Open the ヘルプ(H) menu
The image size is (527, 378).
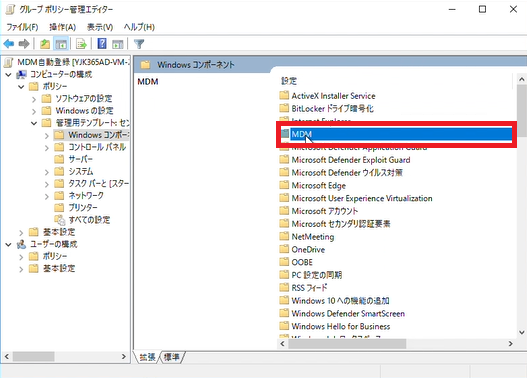(139, 27)
